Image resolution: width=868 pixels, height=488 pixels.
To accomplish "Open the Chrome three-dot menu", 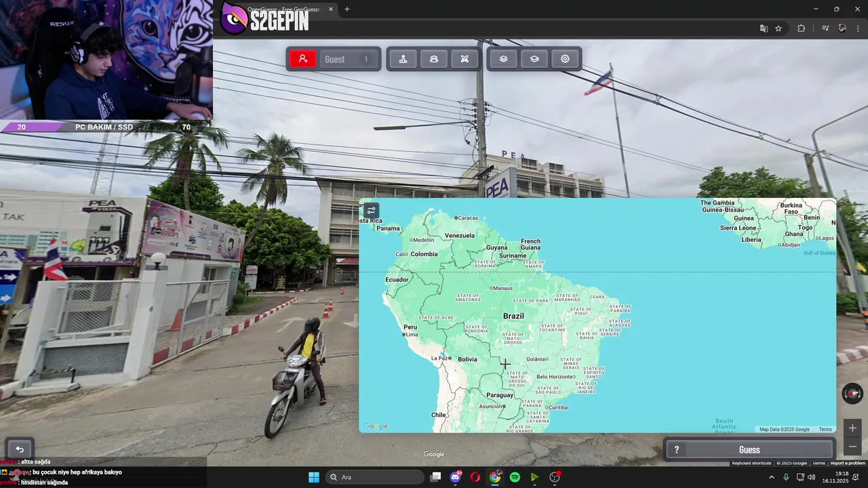I will point(858,28).
